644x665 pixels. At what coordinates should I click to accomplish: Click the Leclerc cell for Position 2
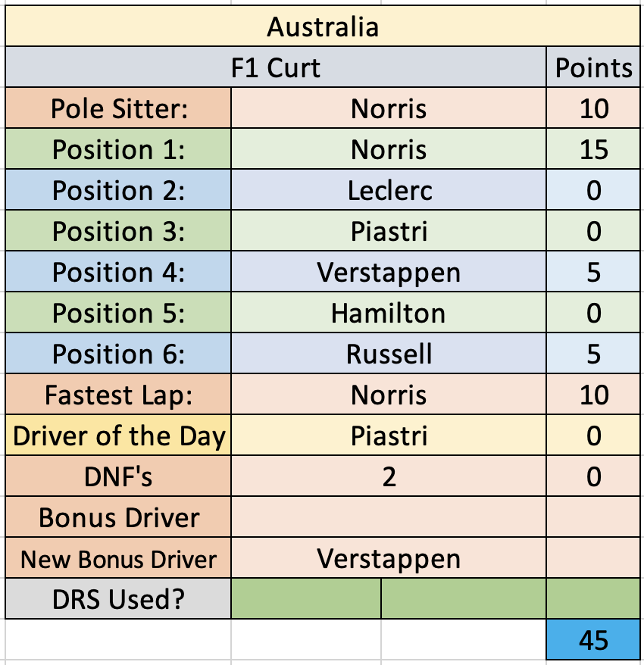(389, 190)
